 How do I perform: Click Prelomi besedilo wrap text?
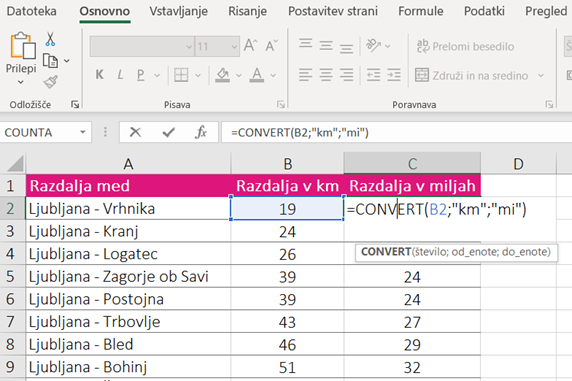465,46
